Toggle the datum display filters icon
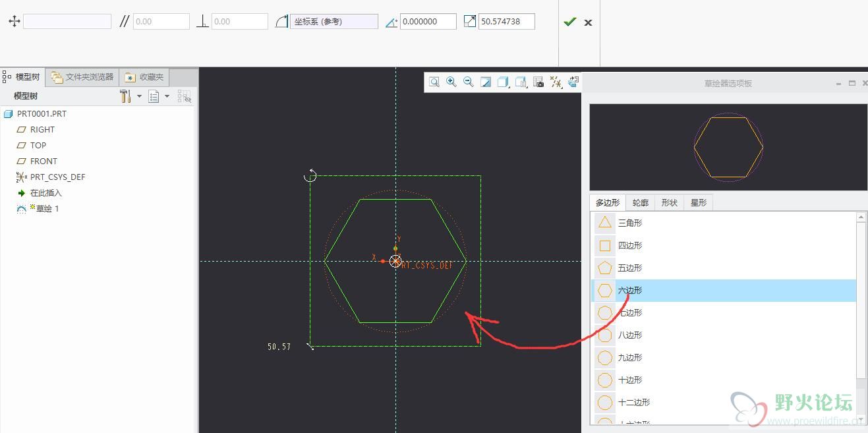868x433 pixels. pos(556,82)
